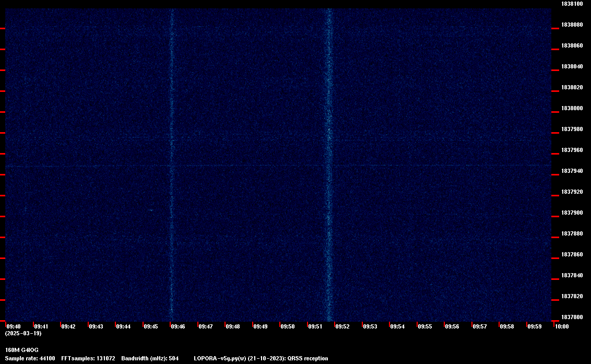The width and height of the screenshot is (591, 364).
Task: Click the LOPORA-v5g.py(w) QRSS reception text
Action: coord(261,358)
